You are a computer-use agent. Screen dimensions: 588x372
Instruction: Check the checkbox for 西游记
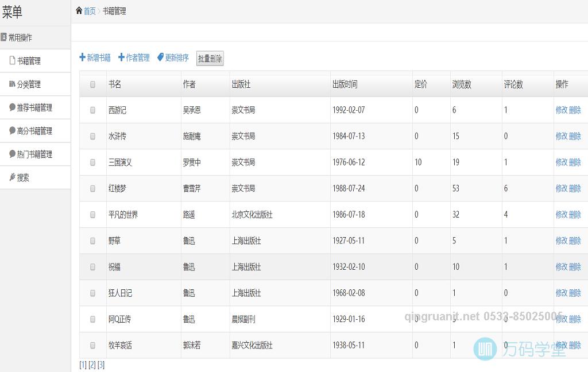click(x=92, y=110)
